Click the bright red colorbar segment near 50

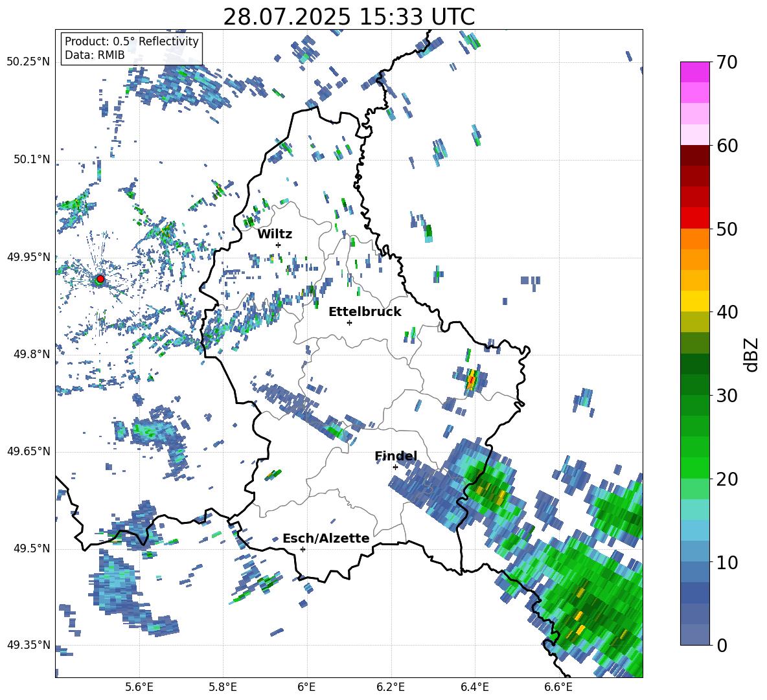click(694, 218)
